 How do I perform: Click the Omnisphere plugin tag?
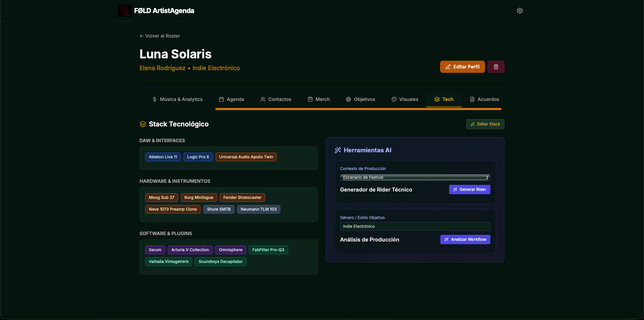231,250
